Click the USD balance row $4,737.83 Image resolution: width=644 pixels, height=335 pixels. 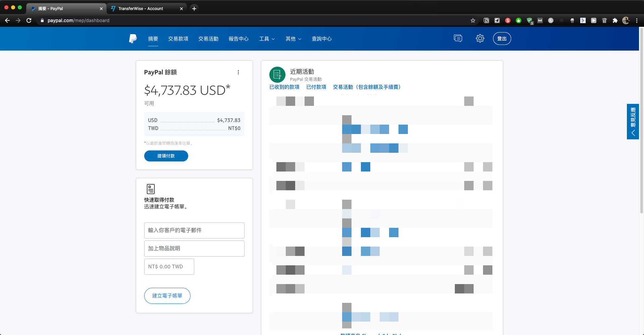(194, 120)
